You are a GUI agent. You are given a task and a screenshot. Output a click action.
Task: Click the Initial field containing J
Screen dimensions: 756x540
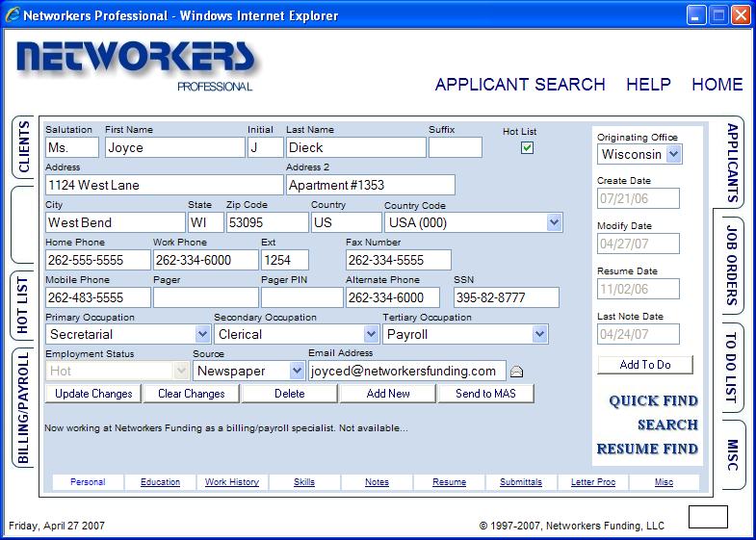click(265, 147)
